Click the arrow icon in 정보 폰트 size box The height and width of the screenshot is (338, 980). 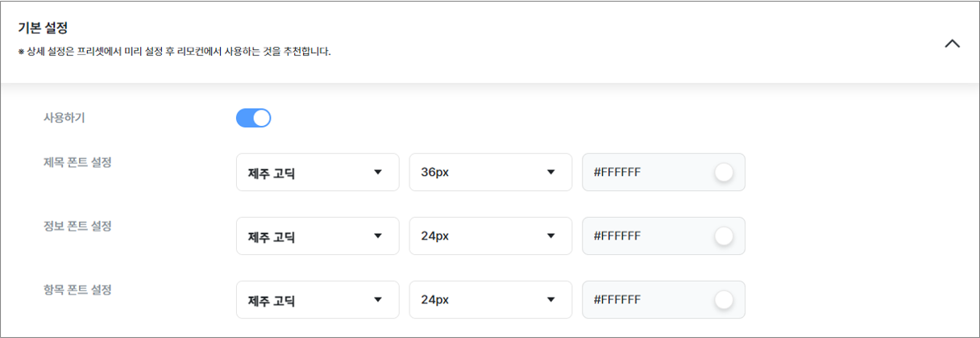click(551, 236)
